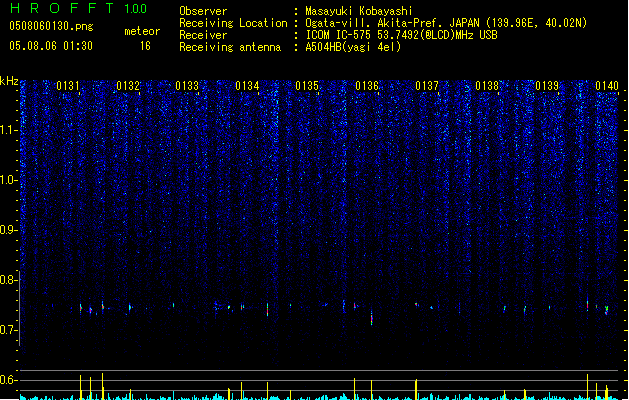Click the 0.9 frequency axis label

pos(8,230)
